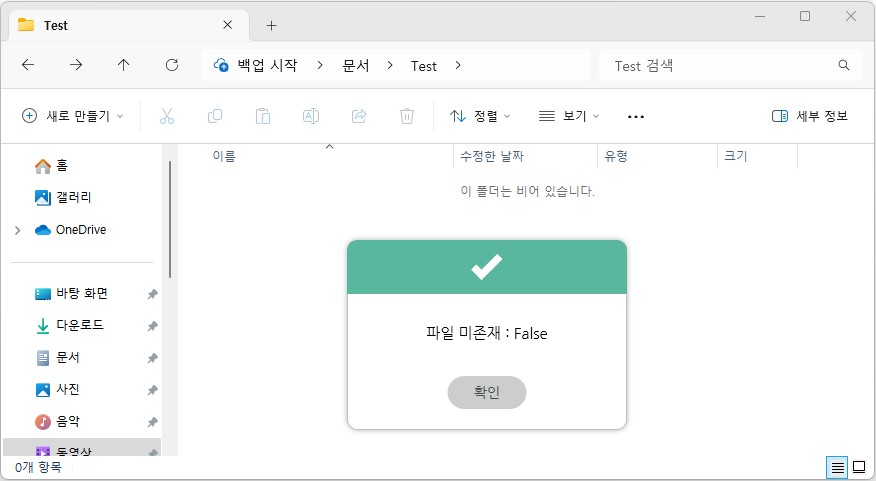
Task: Switch to details list view
Action: 837,467
